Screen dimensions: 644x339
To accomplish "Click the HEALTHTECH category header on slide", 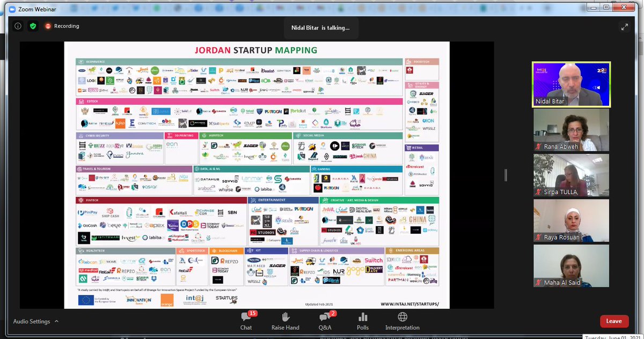I will [125, 250].
